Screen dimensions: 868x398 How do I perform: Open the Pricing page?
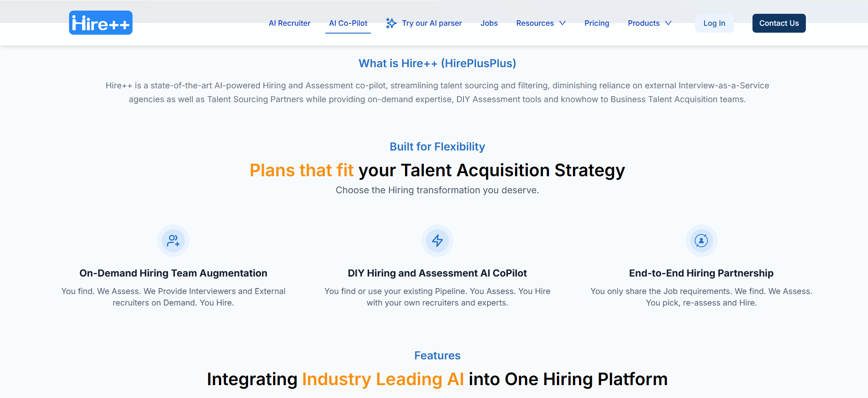[596, 23]
